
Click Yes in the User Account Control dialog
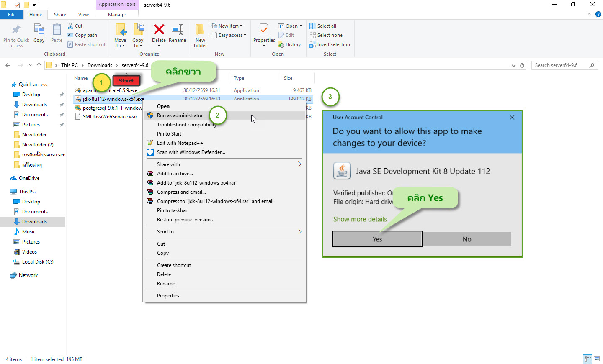pos(376,239)
